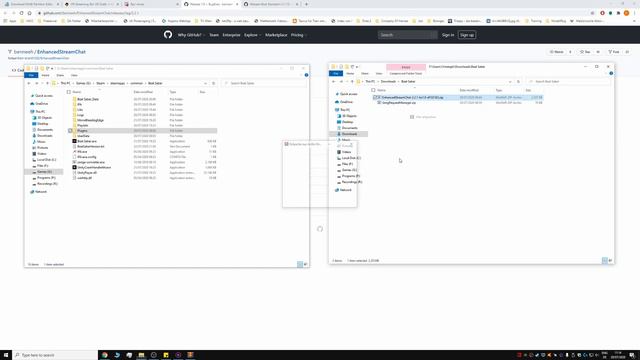Select the Beat Saber.exe application
Screen dimensions: 640x360
coord(87,141)
